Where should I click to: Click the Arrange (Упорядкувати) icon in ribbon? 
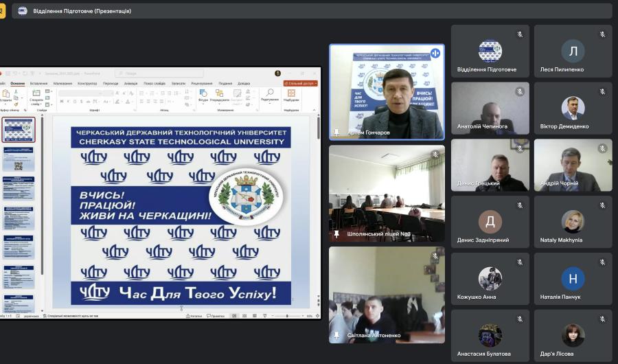point(220,93)
